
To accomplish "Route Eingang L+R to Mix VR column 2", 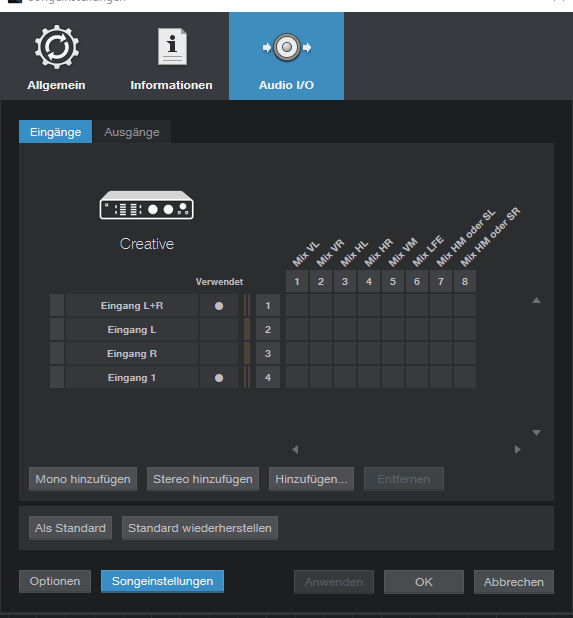I will pyautogui.click(x=321, y=305).
